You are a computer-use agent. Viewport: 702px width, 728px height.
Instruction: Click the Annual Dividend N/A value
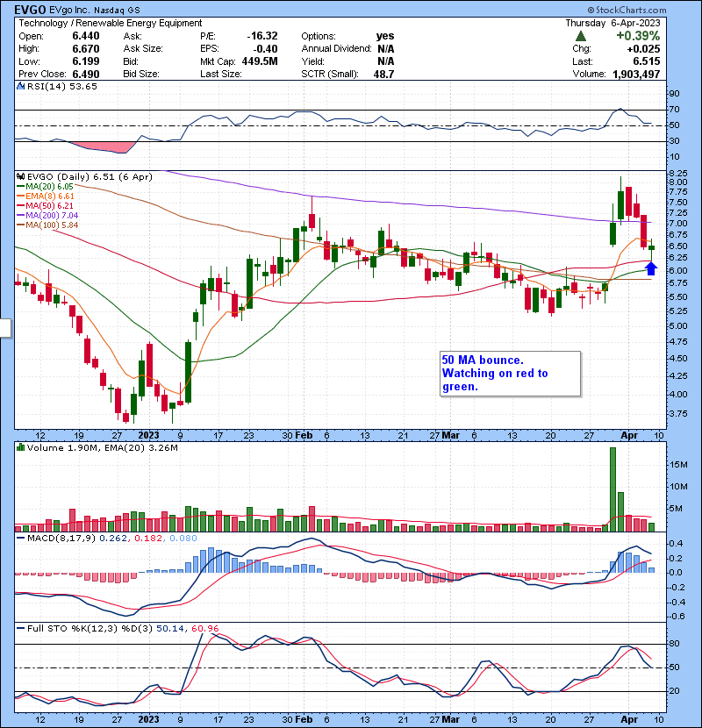point(385,49)
